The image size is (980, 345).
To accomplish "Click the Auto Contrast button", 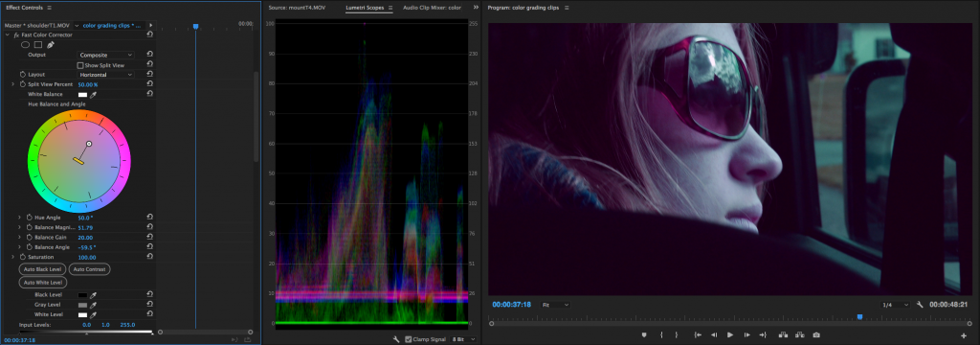I will pyautogui.click(x=89, y=269).
